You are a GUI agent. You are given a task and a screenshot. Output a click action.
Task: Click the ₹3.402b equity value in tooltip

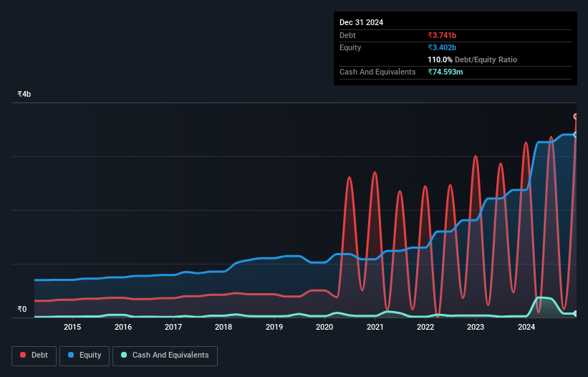442,47
